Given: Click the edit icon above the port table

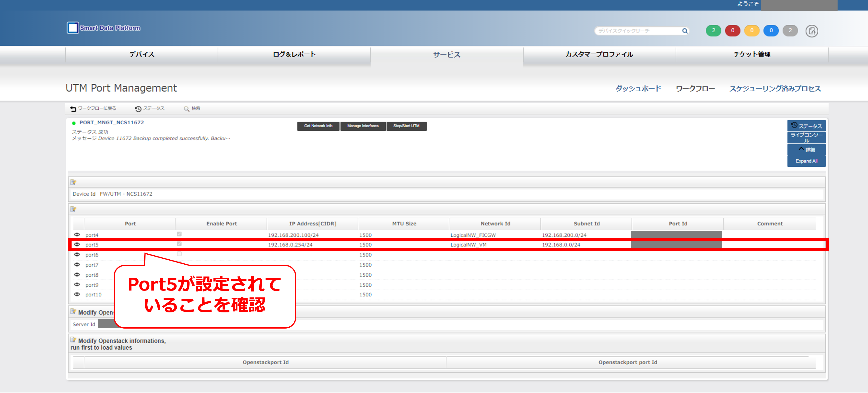Looking at the screenshot, I should [74, 209].
